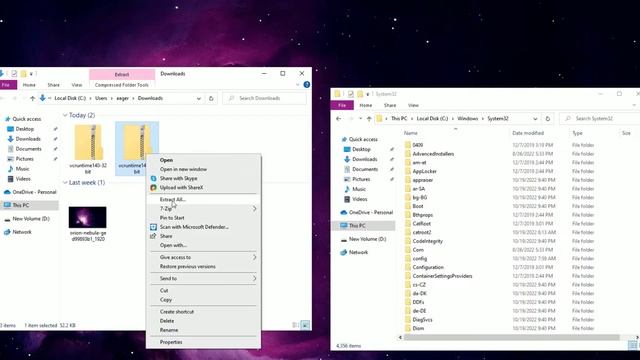Open Network in Downloads window sidebar
Screen dimensions: 640x360
click(x=22, y=232)
